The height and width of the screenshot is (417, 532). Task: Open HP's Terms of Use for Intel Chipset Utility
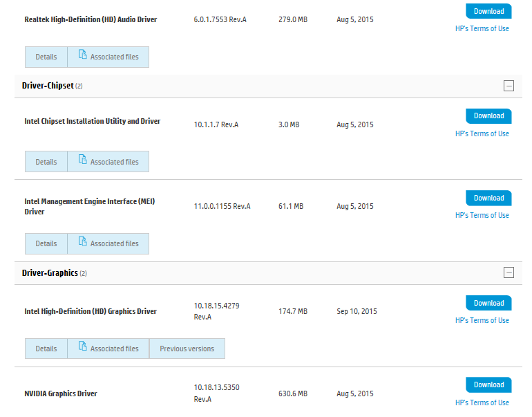(x=482, y=134)
